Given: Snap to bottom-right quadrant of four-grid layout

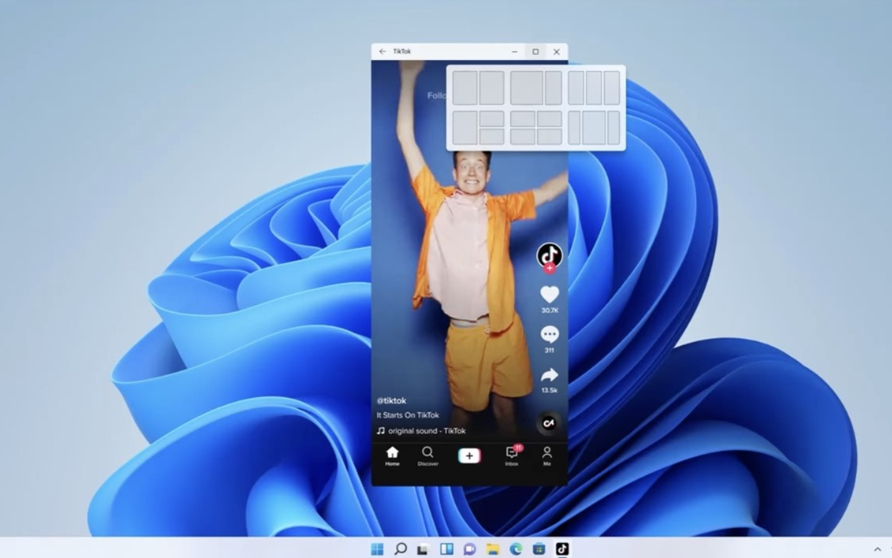Looking at the screenshot, I should coord(550,137).
